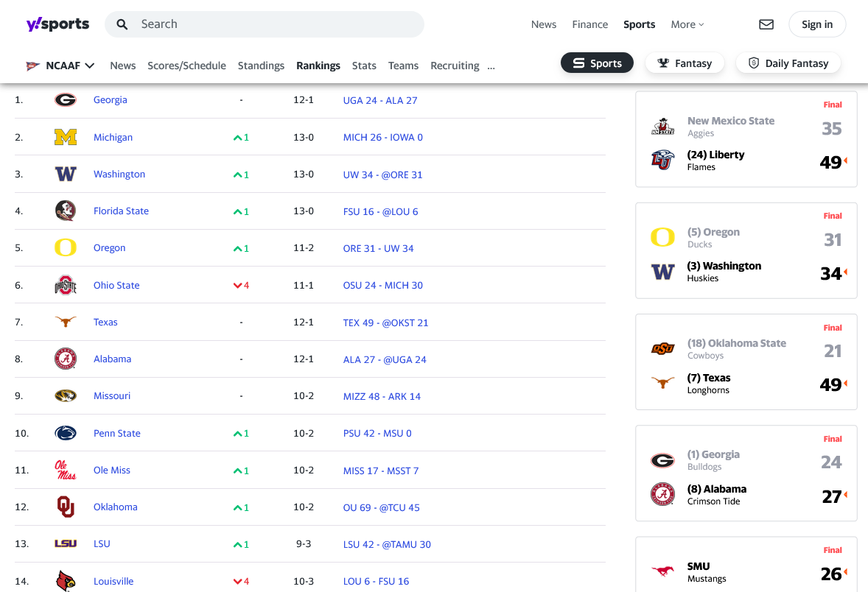Open the Daily Fantasy section
The image size is (868, 592).
[788, 63]
